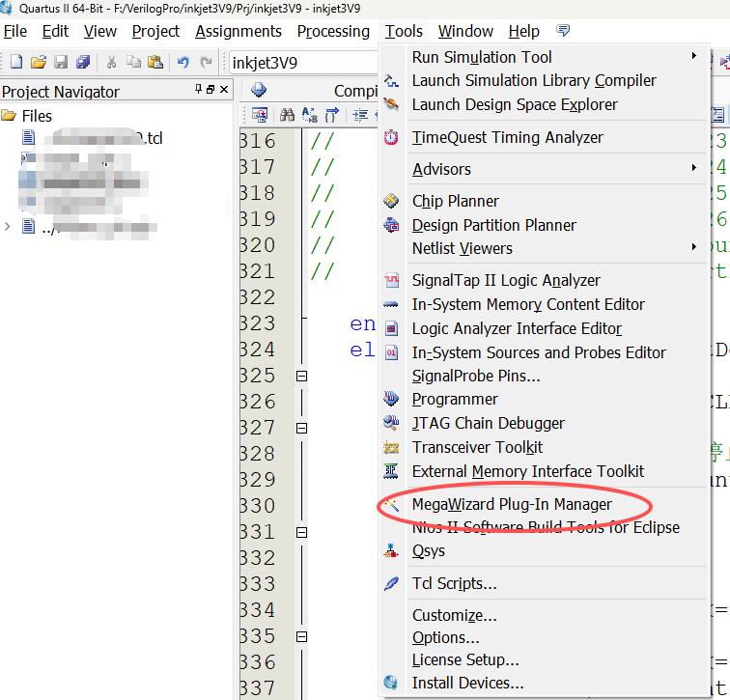Screen dimensions: 730x700
Task: Click the increase indent icon in editor toolbar
Action: (x=360, y=115)
